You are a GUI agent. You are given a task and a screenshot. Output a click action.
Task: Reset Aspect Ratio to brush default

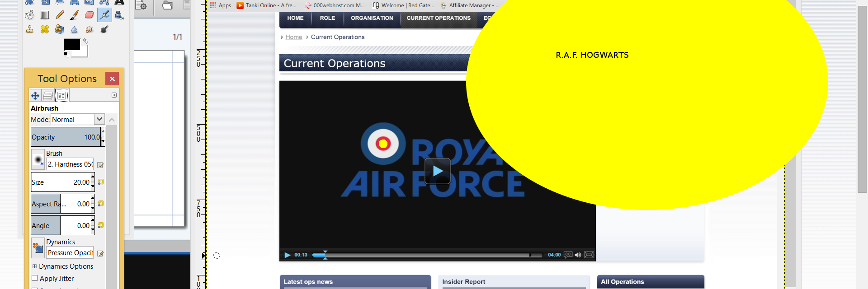click(100, 204)
